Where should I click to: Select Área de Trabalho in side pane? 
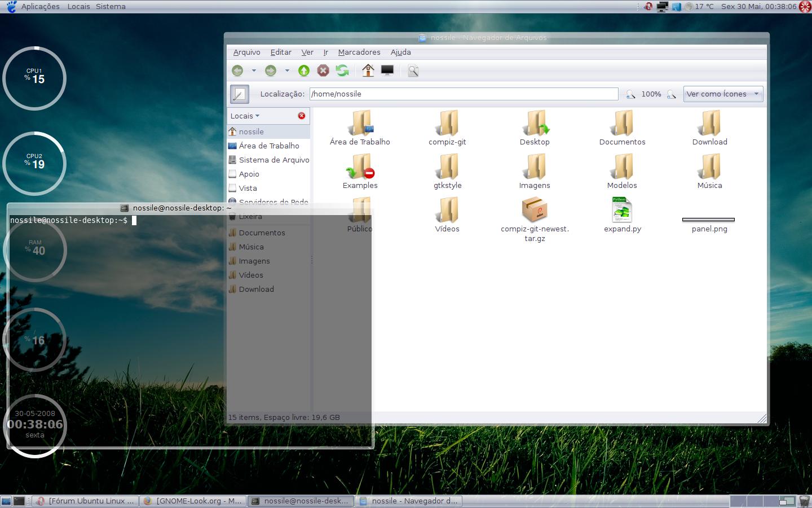268,146
